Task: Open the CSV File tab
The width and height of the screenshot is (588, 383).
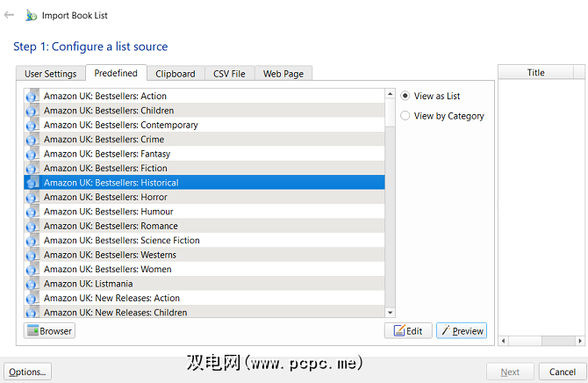Action: click(x=229, y=74)
